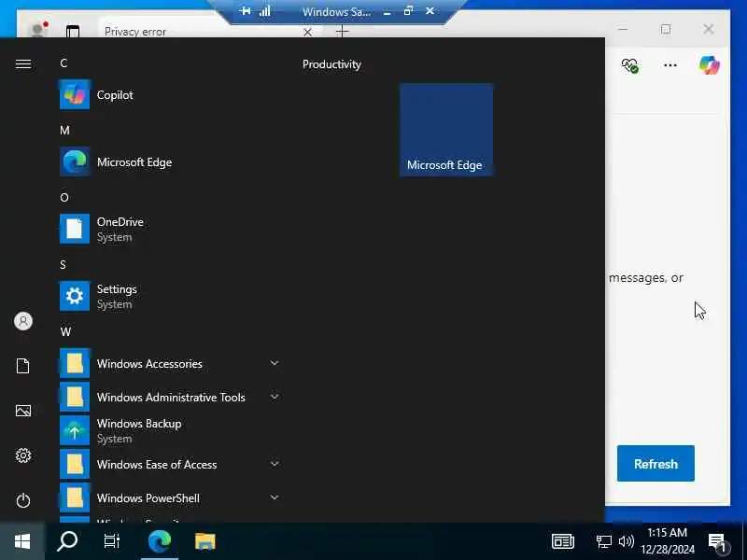747x560 pixels.
Task: Click the network tray icon
Action: [603, 541]
